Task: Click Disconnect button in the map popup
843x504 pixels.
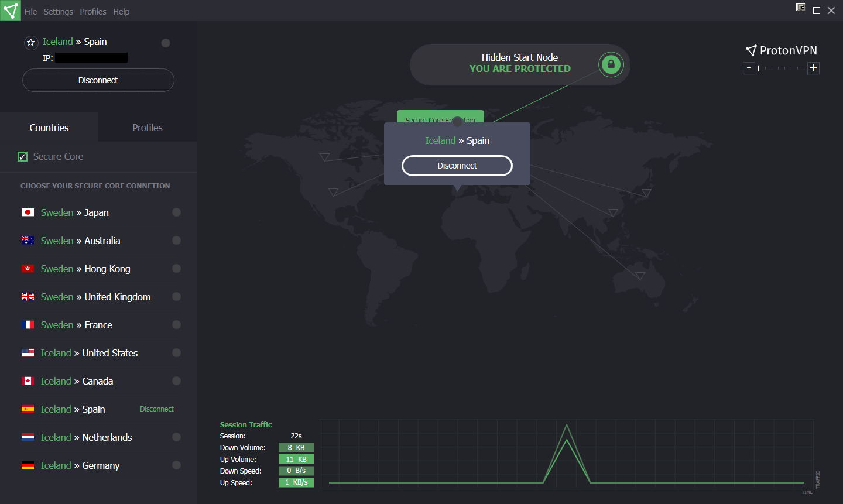Action: pos(457,166)
